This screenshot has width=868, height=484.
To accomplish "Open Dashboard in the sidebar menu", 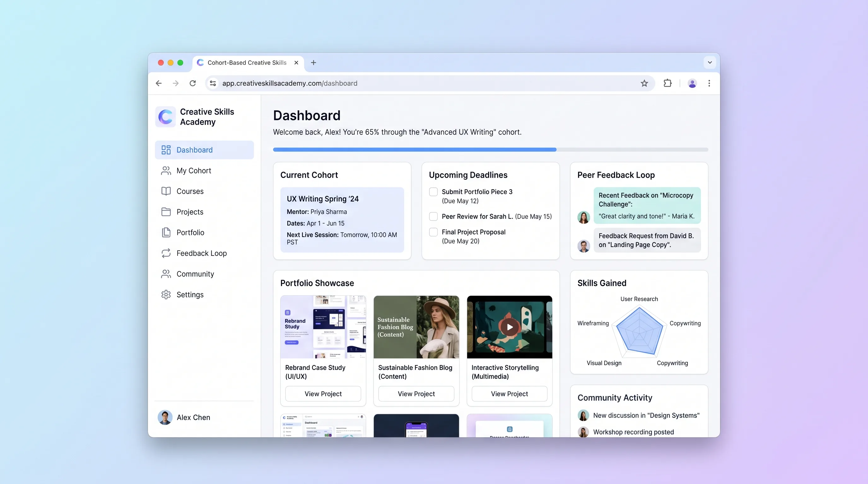I will click(204, 150).
